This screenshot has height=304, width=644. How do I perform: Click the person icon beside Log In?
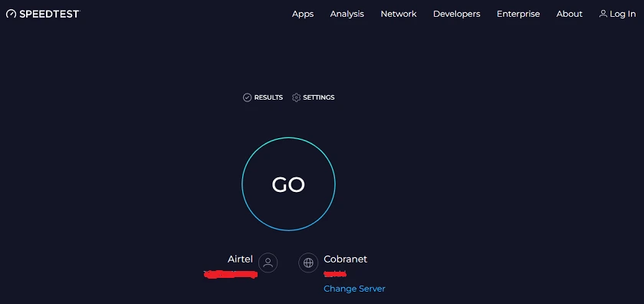coord(603,14)
